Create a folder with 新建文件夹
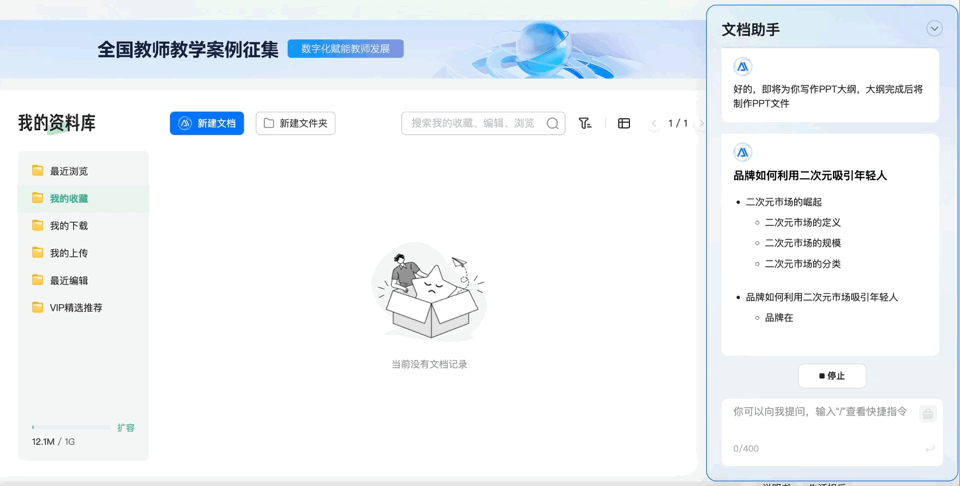 [295, 123]
